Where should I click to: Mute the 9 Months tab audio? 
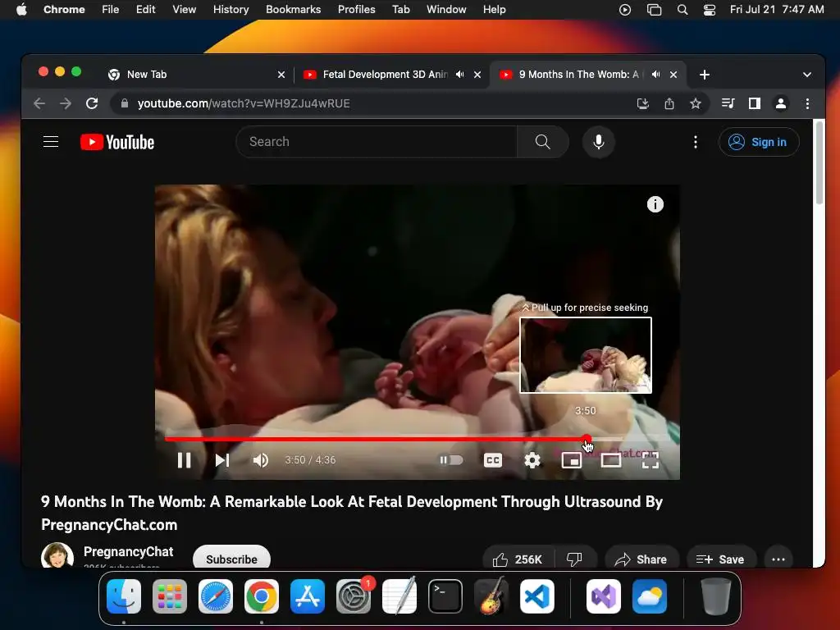coord(655,75)
